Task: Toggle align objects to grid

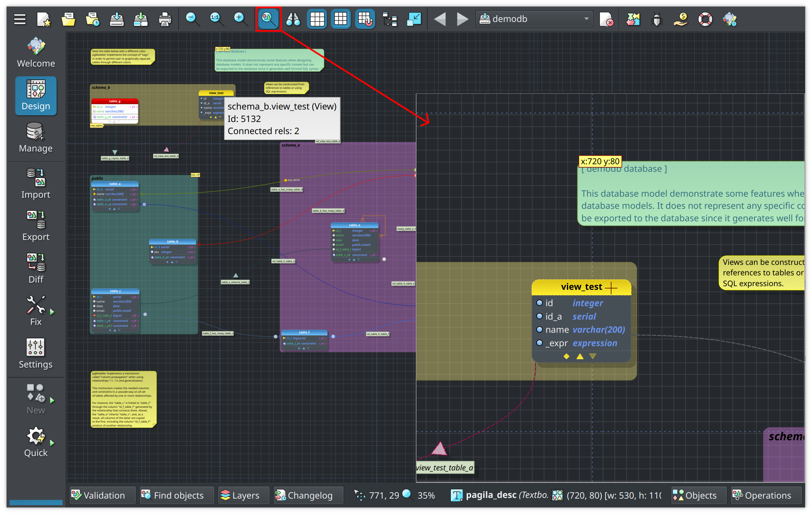Action: 365,19
